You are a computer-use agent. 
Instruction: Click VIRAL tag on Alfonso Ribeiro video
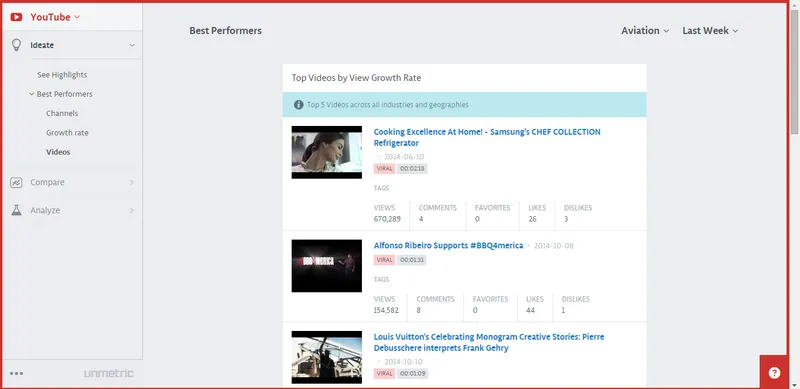pyautogui.click(x=384, y=260)
